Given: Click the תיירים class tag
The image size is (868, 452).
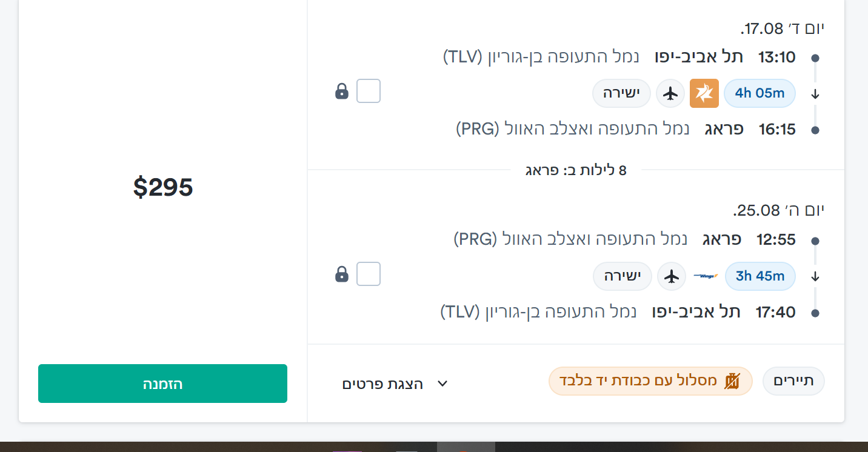Looking at the screenshot, I should (x=793, y=381).
